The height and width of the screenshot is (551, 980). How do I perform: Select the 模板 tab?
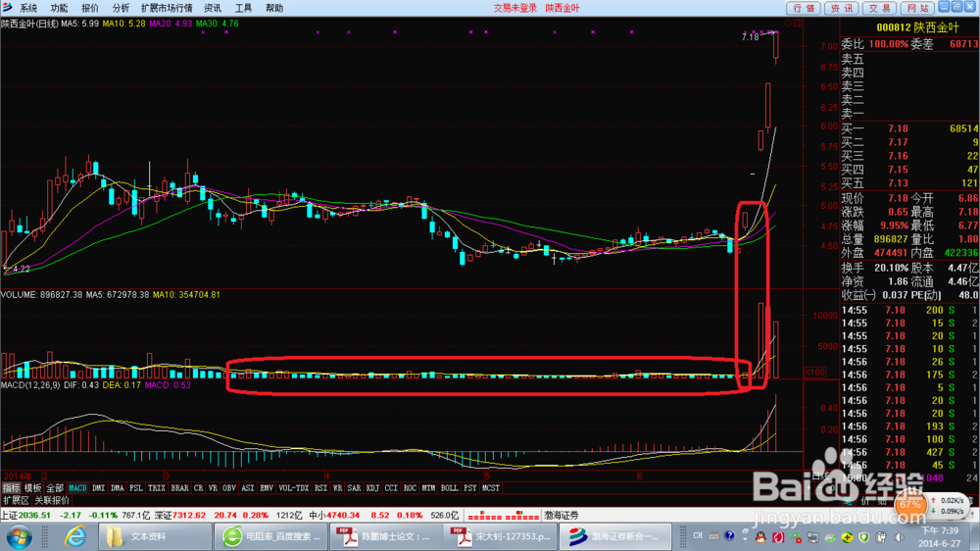[32, 488]
